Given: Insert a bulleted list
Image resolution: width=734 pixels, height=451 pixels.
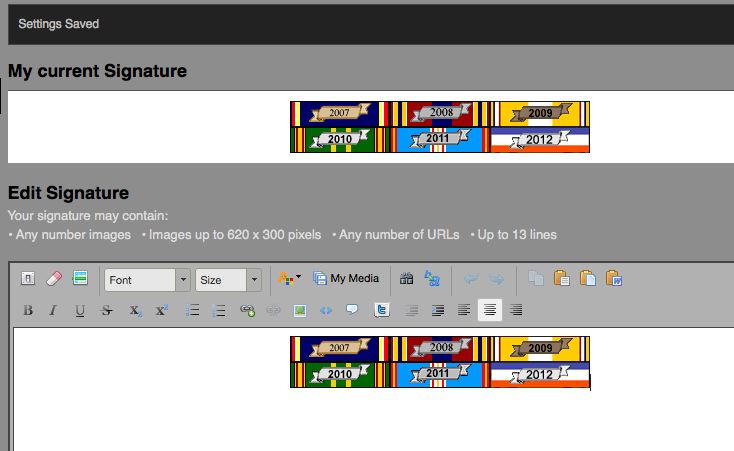Looking at the screenshot, I should [192, 310].
